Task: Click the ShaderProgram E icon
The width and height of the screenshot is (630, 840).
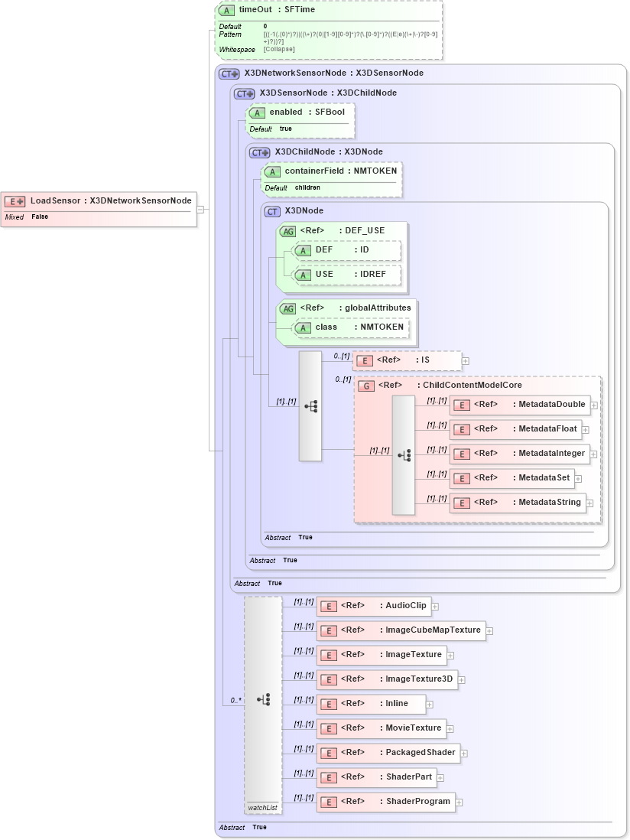Action: click(329, 803)
